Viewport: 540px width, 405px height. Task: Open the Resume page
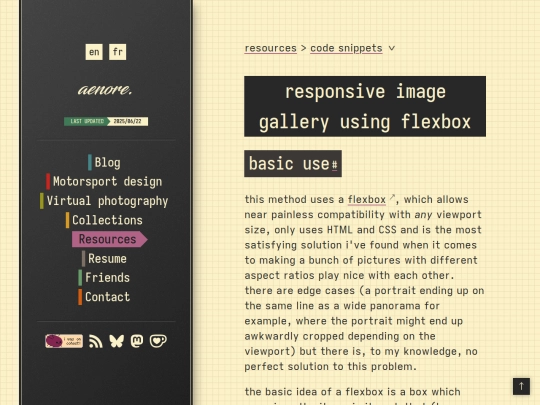click(x=104, y=259)
